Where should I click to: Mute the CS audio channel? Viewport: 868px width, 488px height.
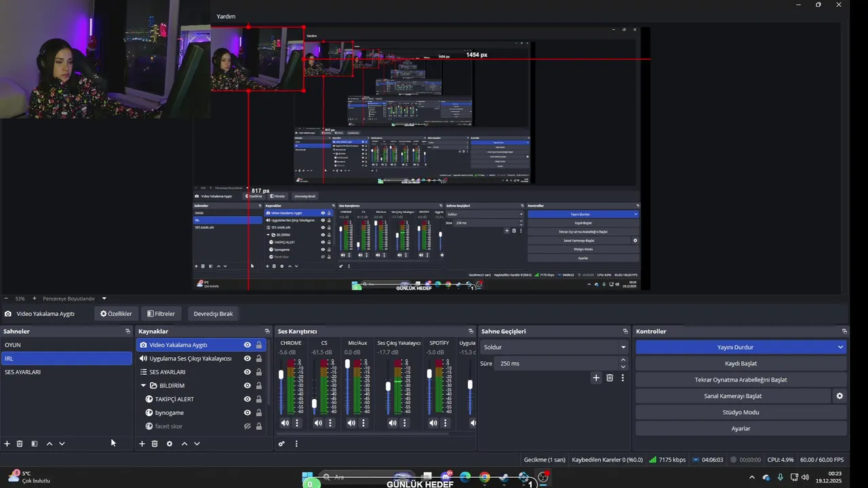(x=318, y=423)
